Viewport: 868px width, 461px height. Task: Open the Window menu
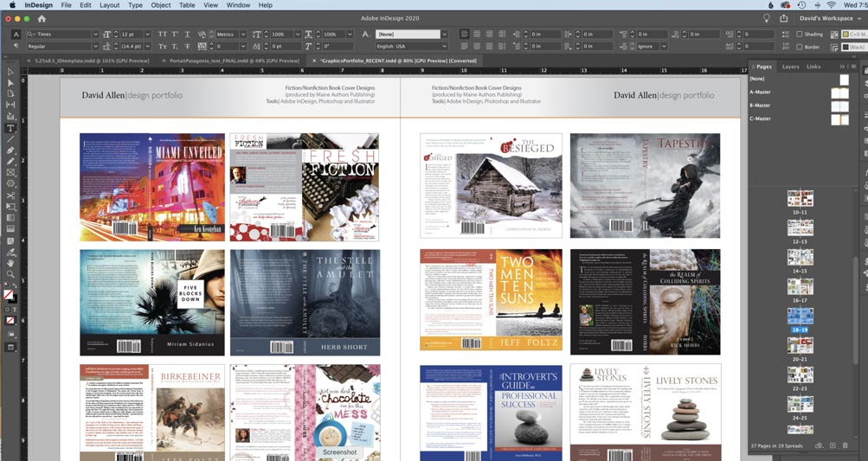click(x=238, y=5)
